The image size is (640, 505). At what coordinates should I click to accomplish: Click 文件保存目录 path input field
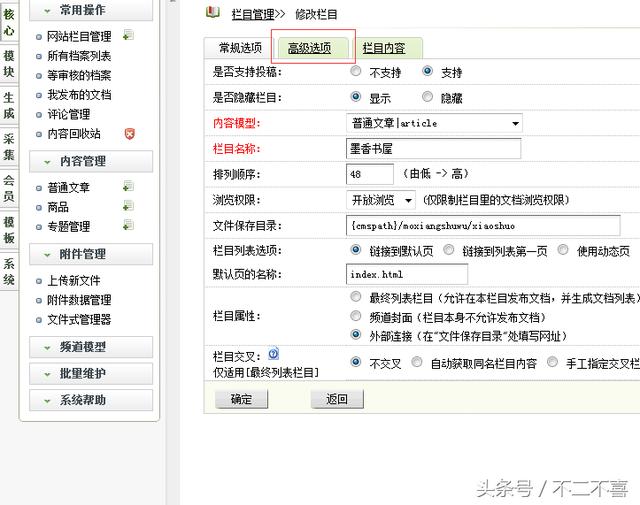click(483, 226)
